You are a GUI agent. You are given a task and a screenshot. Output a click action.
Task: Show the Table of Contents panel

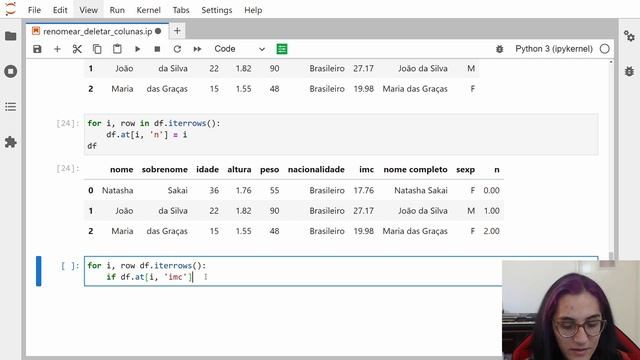point(11,107)
